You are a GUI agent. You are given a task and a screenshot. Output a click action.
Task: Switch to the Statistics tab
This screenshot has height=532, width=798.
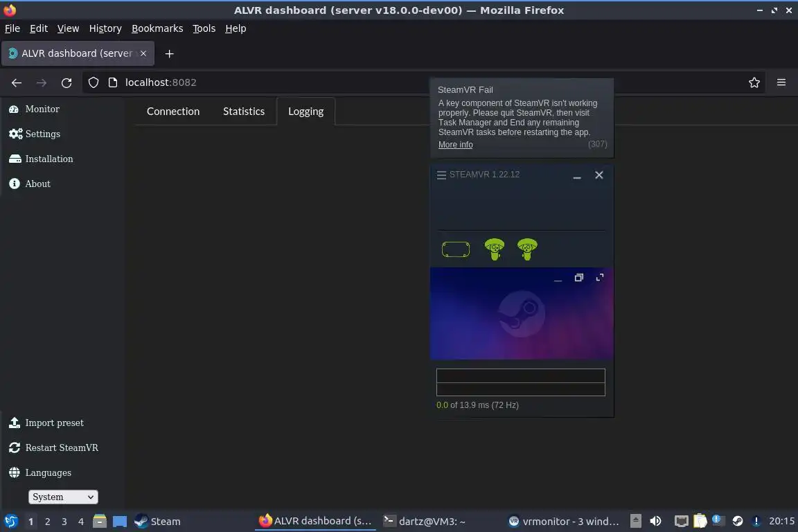click(244, 112)
